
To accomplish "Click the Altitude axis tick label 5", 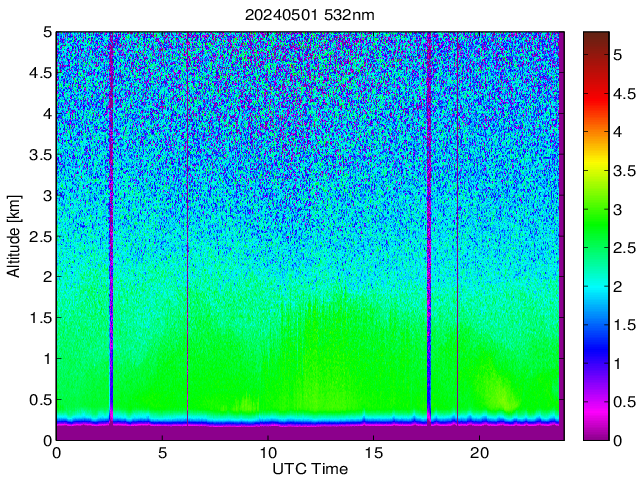I will 48,32.
